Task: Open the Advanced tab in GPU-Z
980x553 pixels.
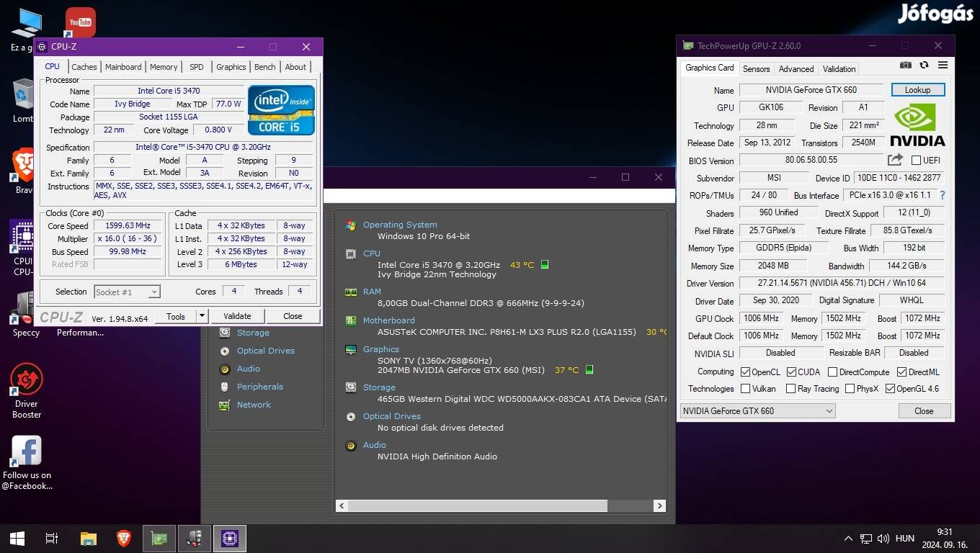Action: (796, 69)
